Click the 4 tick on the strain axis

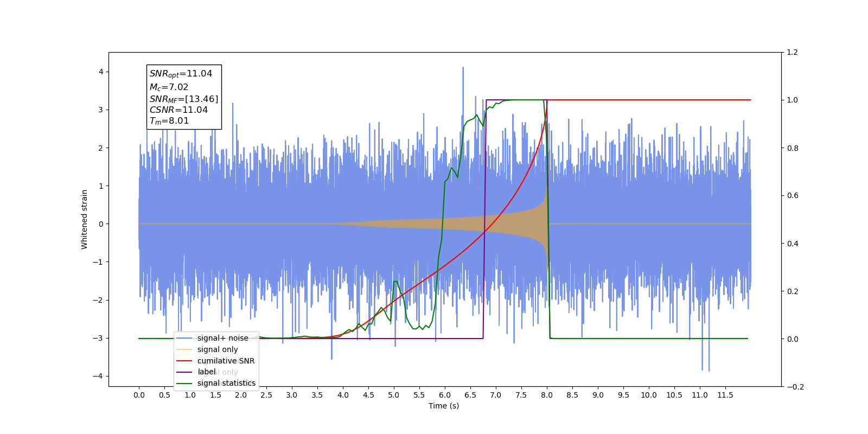click(101, 72)
